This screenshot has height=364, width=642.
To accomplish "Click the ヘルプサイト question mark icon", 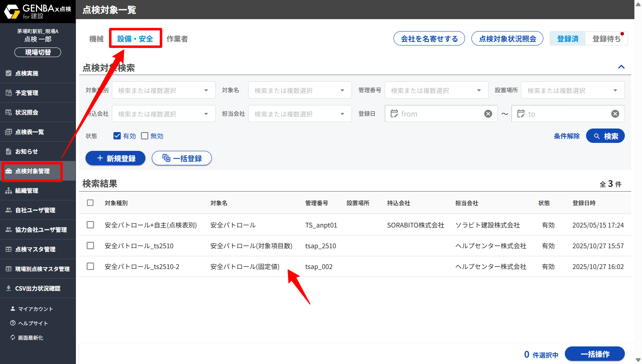I will pos(13,323).
